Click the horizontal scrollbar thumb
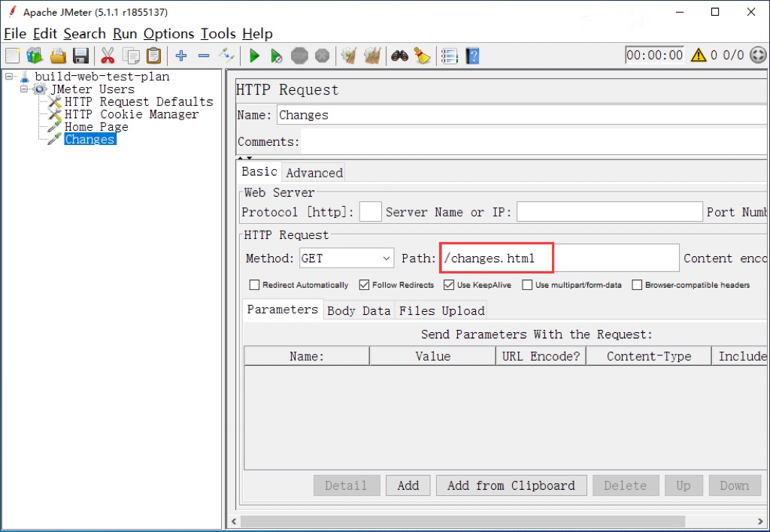 462,521
